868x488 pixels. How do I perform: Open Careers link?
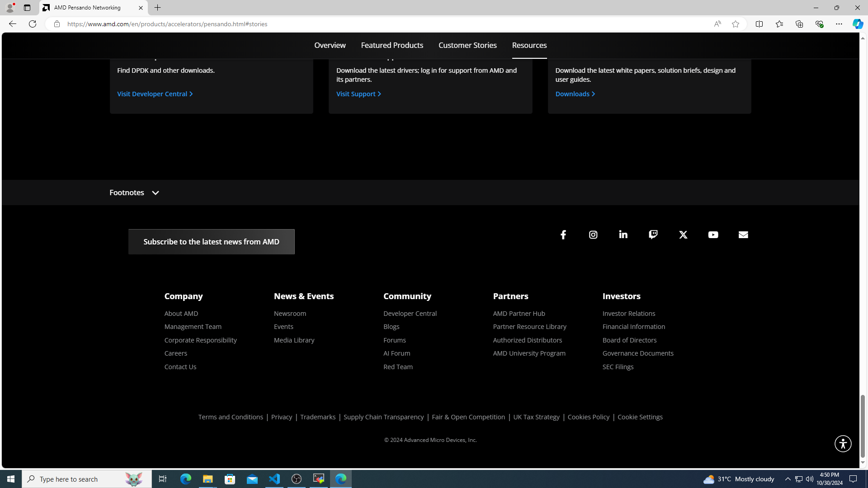pyautogui.click(x=176, y=353)
